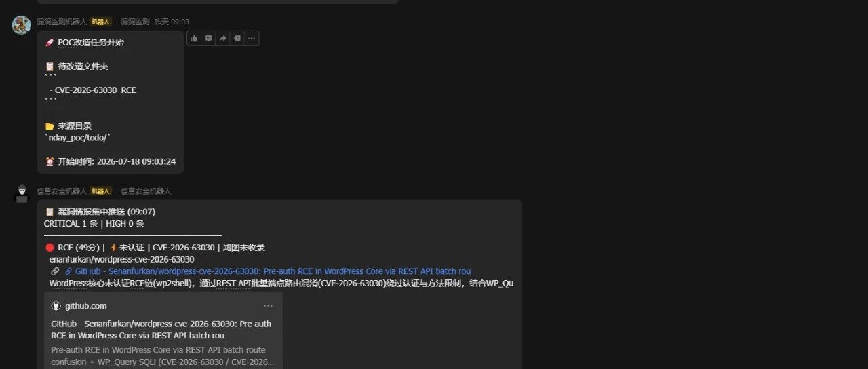The width and height of the screenshot is (868, 369).
Task: Click the text 'CRITICAL 1 条 | HIGH 0 条'
Action: tap(94, 223)
